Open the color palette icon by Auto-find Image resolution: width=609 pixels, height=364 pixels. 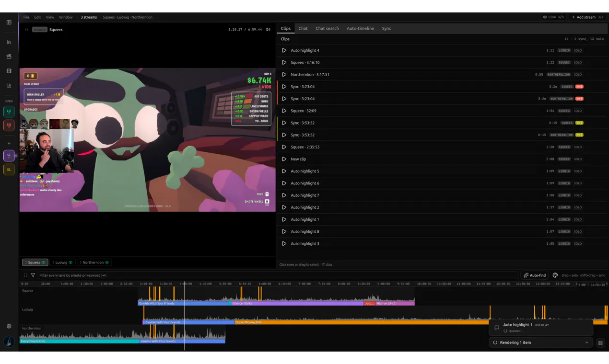(555, 275)
